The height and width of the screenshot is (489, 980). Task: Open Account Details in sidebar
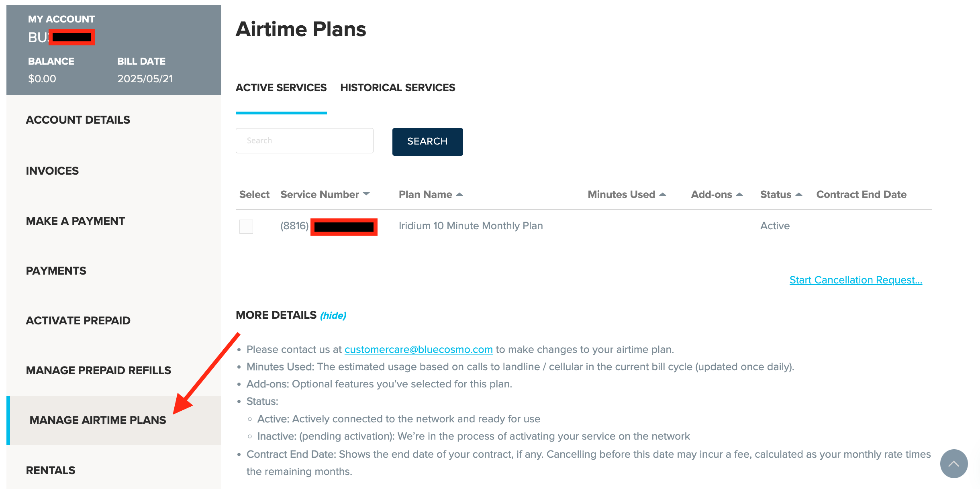pos(78,120)
